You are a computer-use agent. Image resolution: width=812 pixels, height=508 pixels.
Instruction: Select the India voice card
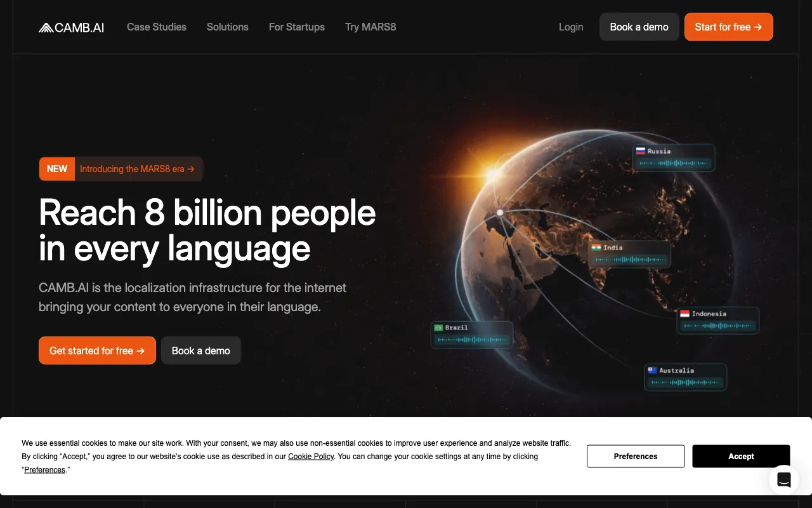(629, 254)
